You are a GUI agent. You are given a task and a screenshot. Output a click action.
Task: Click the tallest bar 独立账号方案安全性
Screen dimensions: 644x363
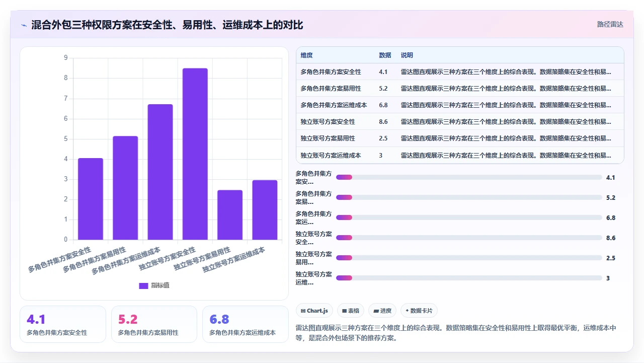click(x=195, y=154)
